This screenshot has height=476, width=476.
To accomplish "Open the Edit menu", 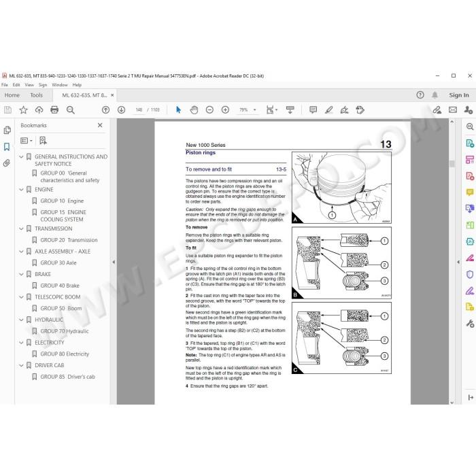I will point(16,85).
